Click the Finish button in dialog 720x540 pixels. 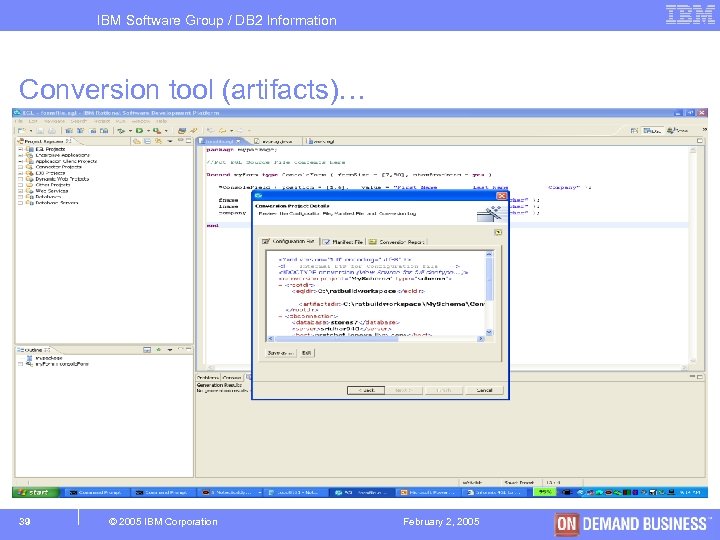[x=444, y=390]
